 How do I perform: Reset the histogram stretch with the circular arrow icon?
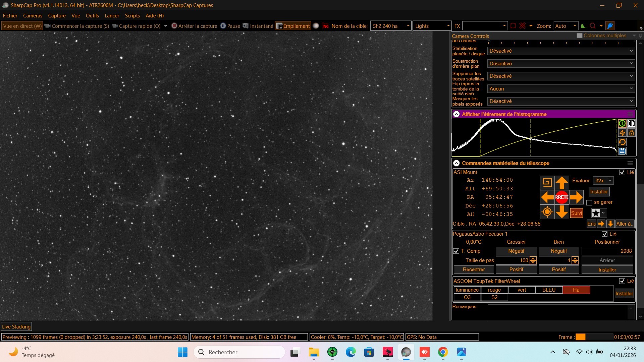pos(622,142)
